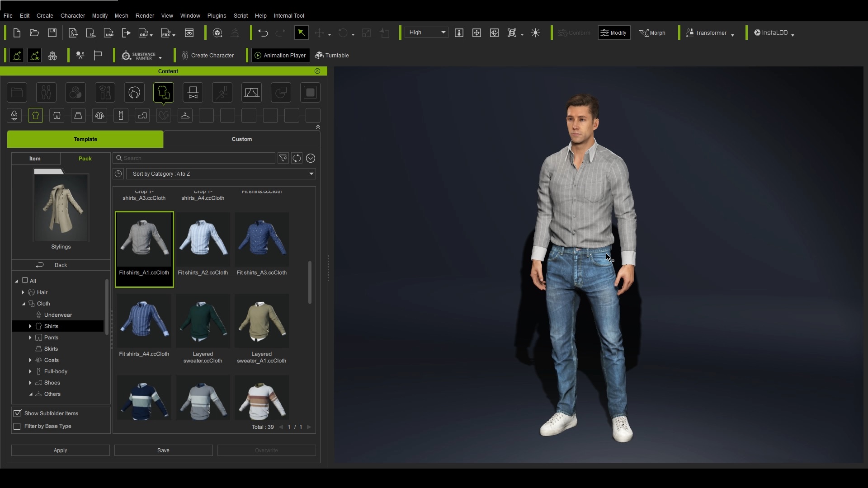
Task: Toggle Animation Player button
Action: coord(280,55)
